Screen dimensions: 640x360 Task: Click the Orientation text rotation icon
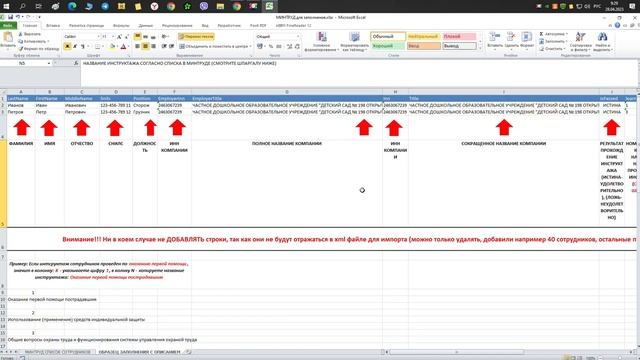coord(164,36)
